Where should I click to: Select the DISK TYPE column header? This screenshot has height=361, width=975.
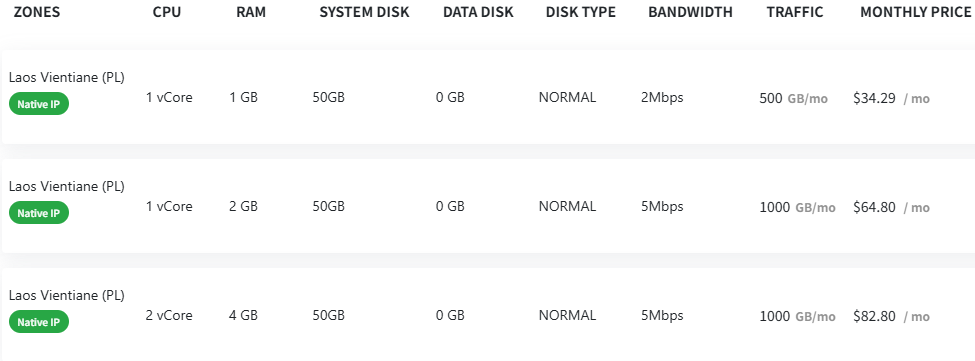pos(581,12)
